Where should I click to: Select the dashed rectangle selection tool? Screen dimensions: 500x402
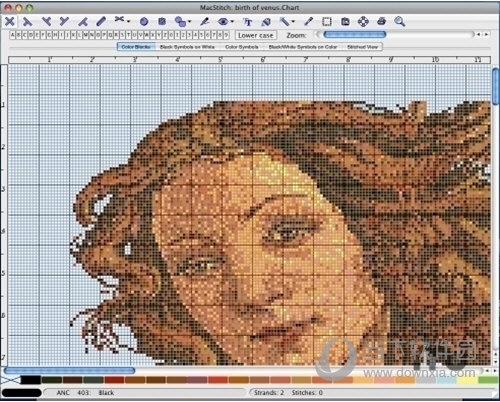[327, 22]
